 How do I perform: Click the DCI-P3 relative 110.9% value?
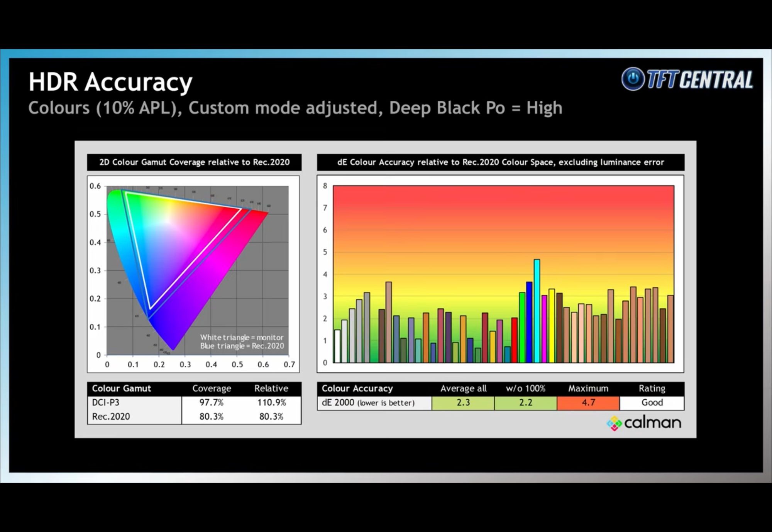pyautogui.click(x=271, y=403)
